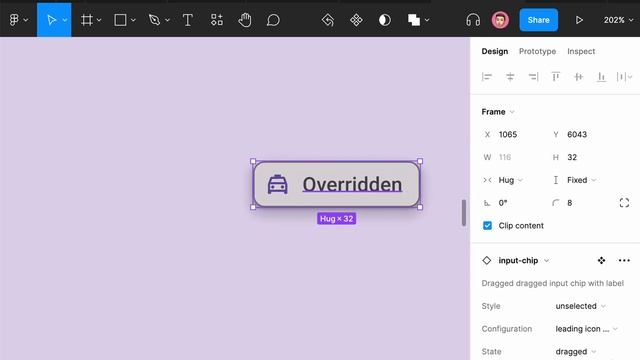Screen dimensions: 640x360
Task: Click the taxi icon inside the chip
Action: tap(278, 184)
